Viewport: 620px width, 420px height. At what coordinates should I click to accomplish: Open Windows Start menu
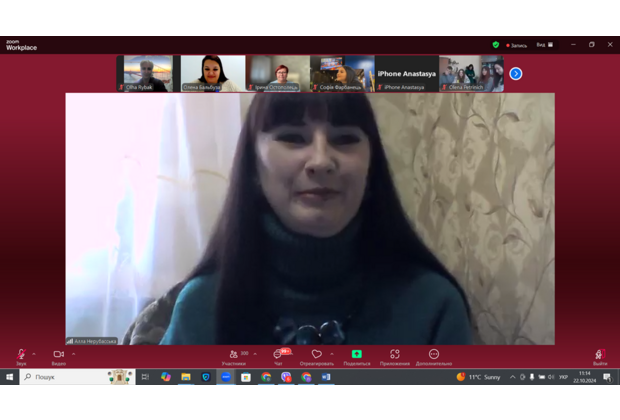[9, 377]
